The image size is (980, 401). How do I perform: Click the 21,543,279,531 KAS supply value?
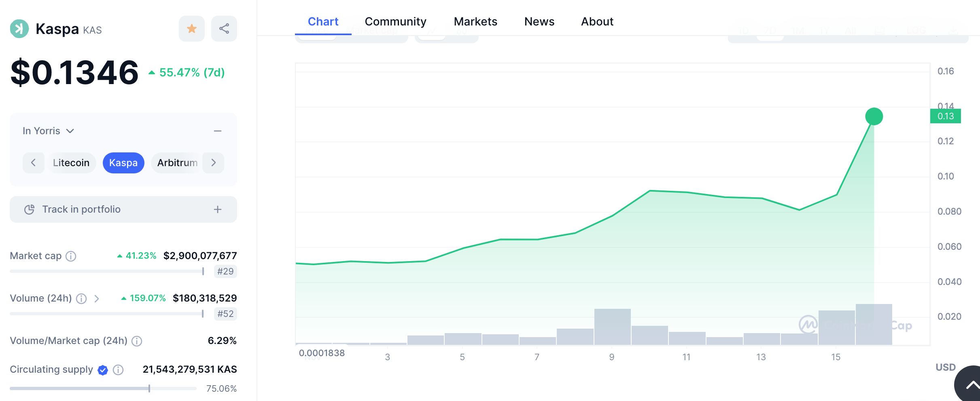point(190,369)
